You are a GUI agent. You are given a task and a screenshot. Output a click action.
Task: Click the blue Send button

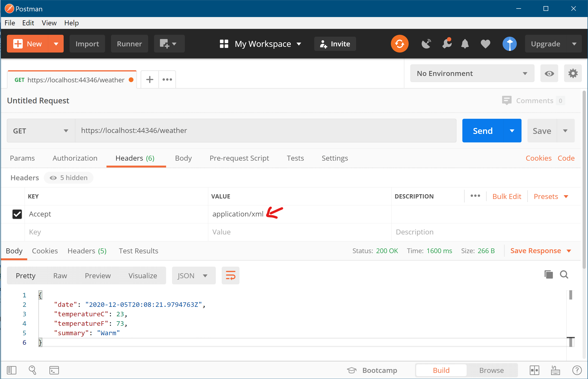pyautogui.click(x=483, y=130)
